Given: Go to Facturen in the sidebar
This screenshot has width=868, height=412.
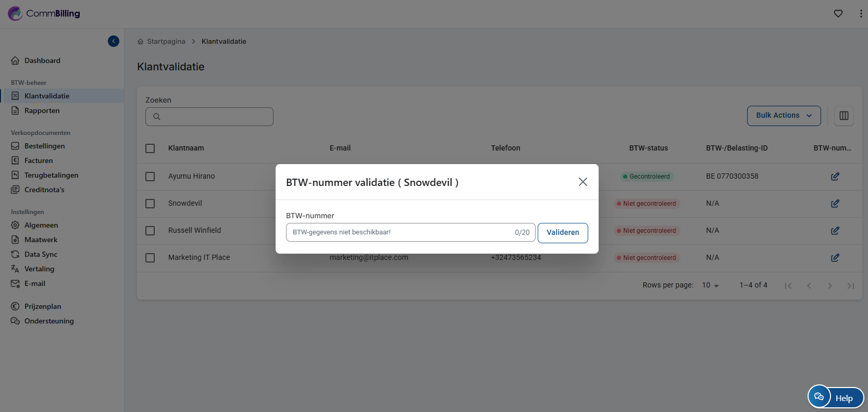Looking at the screenshot, I should tap(39, 160).
